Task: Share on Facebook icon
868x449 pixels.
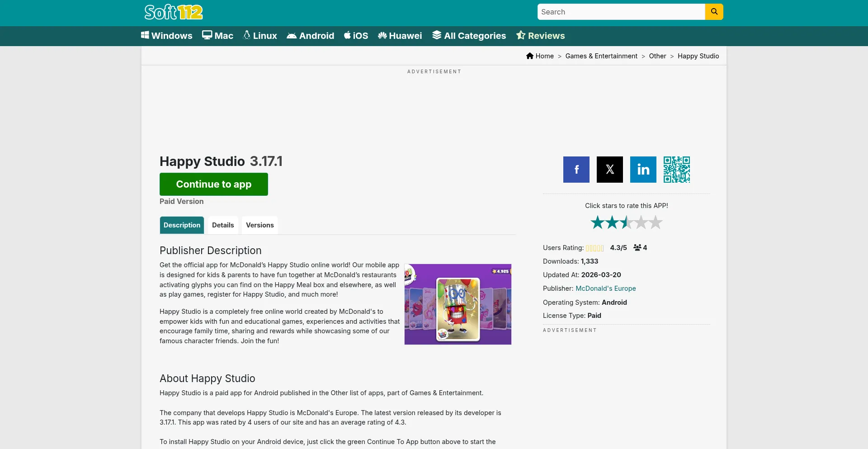Action: (576, 170)
